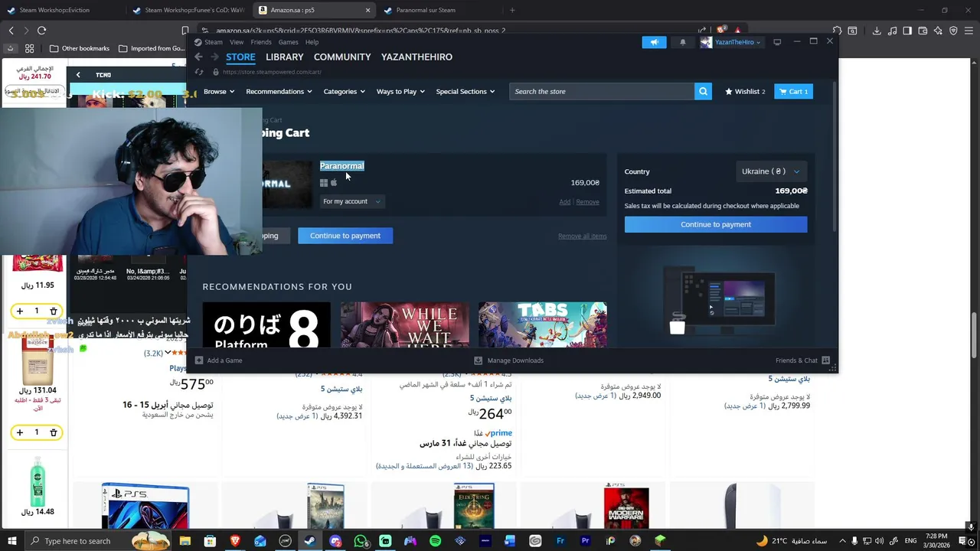The image size is (980, 551).
Task: Open the For my account dropdown
Action: click(x=351, y=201)
